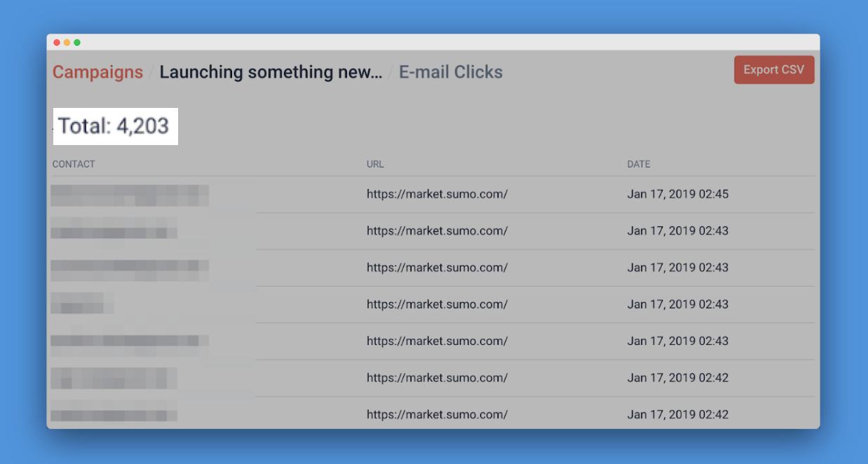Viewport: 868px width, 464px height.
Task: Sort by the CONTACT column header
Action: [x=74, y=164]
